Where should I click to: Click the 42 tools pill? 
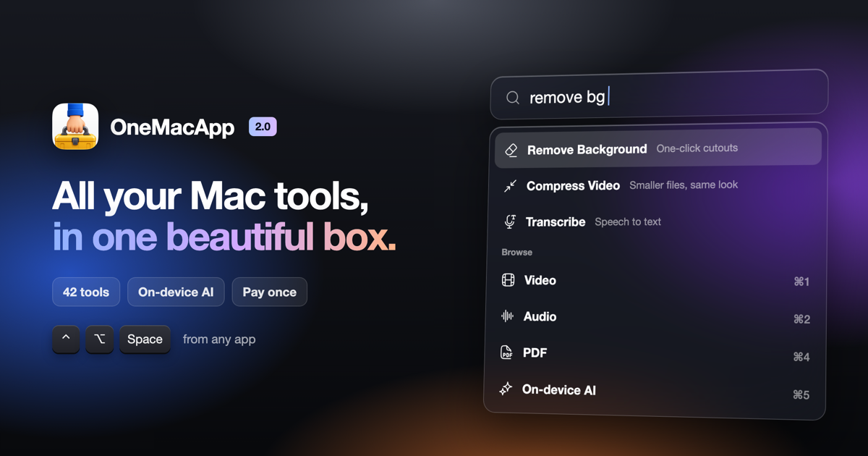point(86,292)
